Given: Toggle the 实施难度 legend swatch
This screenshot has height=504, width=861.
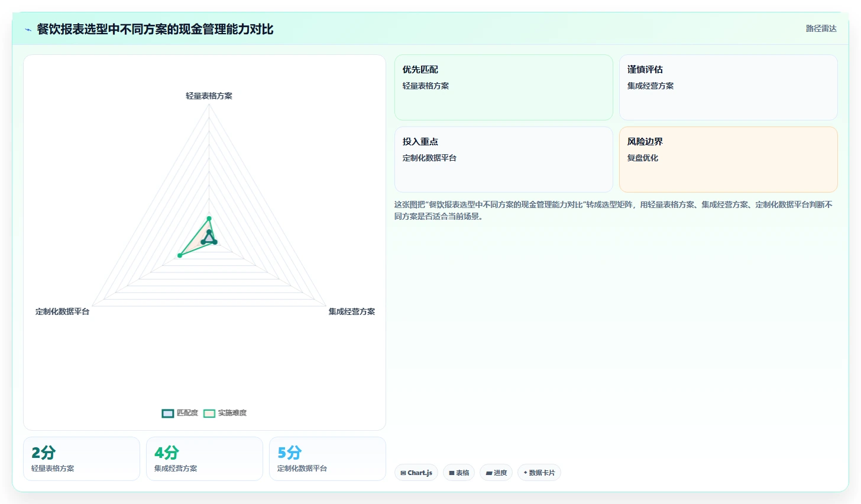Looking at the screenshot, I should [x=209, y=413].
